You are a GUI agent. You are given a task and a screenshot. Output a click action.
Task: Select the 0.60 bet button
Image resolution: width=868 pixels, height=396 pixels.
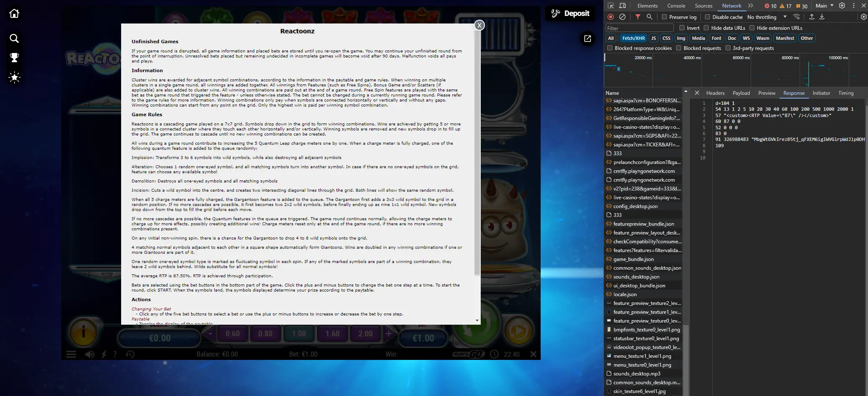(233, 334)
